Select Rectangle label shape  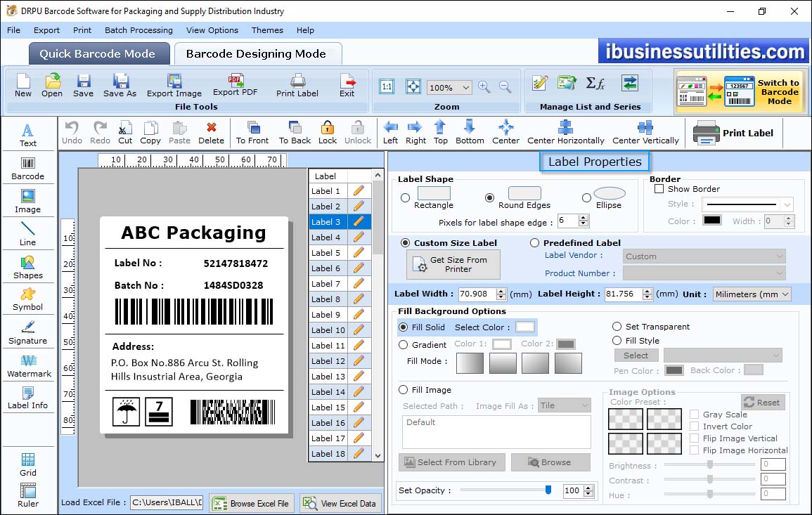405,197
